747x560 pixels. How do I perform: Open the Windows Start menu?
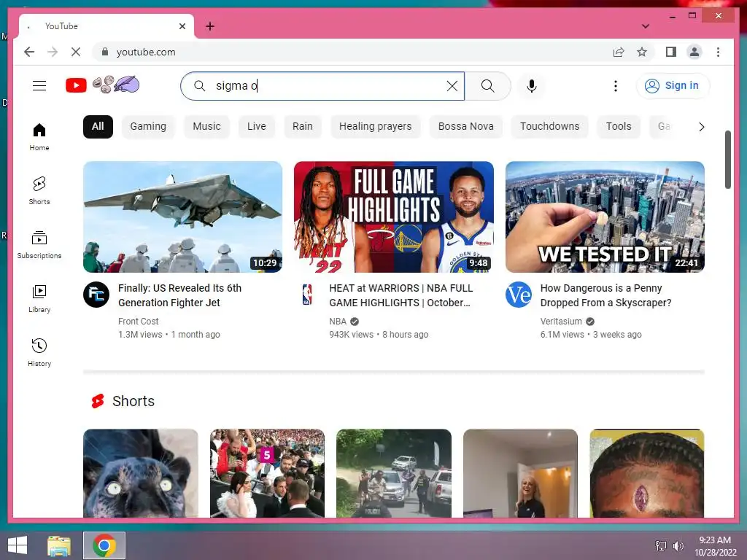(x=18, y=545)
